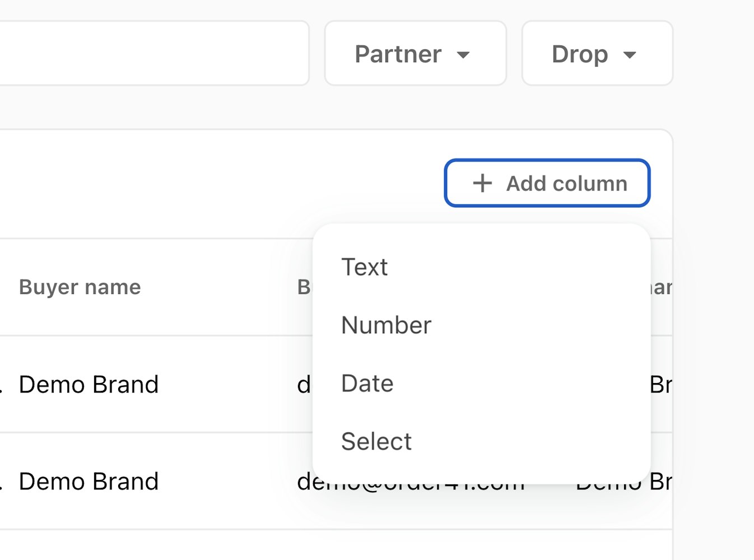Choose Date column type
Viewport: 754px width, 560px height.
click(482, 384)
